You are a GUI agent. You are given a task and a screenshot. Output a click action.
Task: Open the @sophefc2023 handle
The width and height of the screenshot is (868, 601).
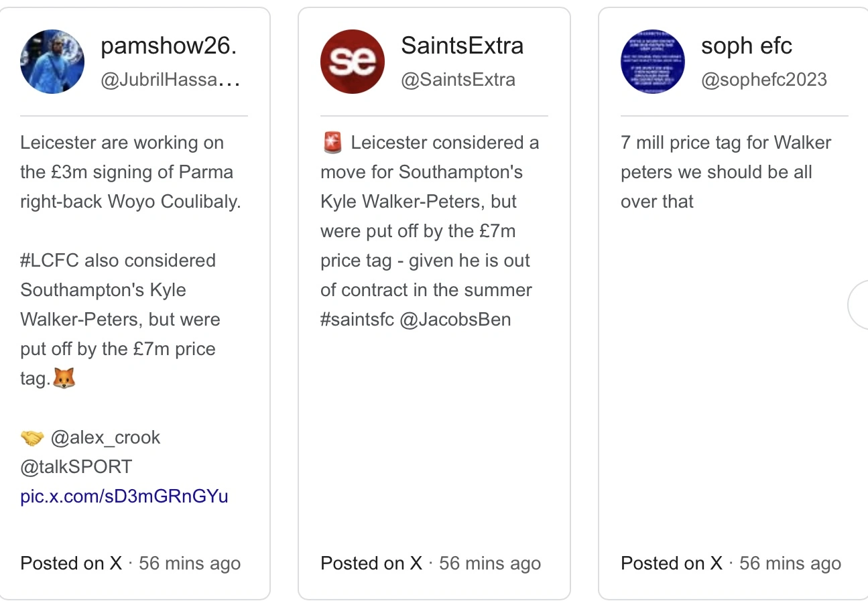(763, 80)
